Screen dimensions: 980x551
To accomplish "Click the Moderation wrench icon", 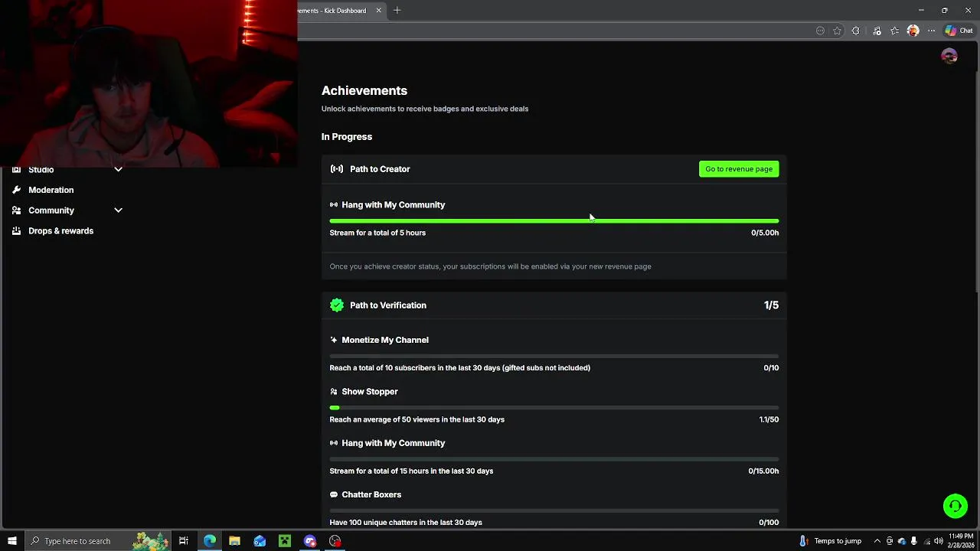I will 16,190.
